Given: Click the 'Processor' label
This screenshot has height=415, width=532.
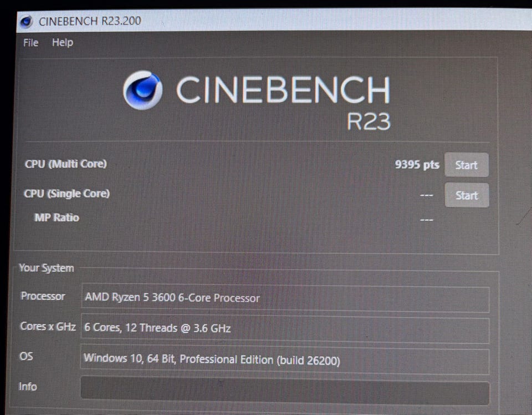Looking at the screenshot, I should click(x=43, y=296).
